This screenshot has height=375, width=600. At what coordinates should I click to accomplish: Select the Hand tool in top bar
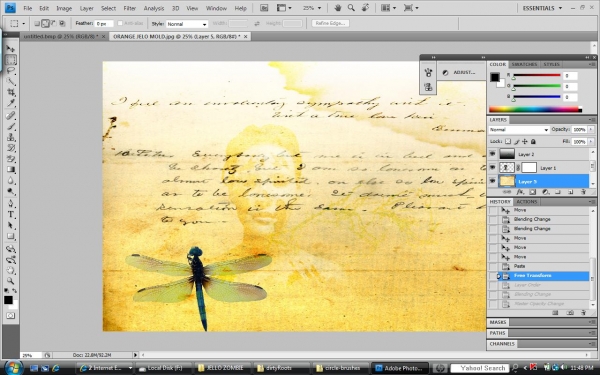point(338,8)
